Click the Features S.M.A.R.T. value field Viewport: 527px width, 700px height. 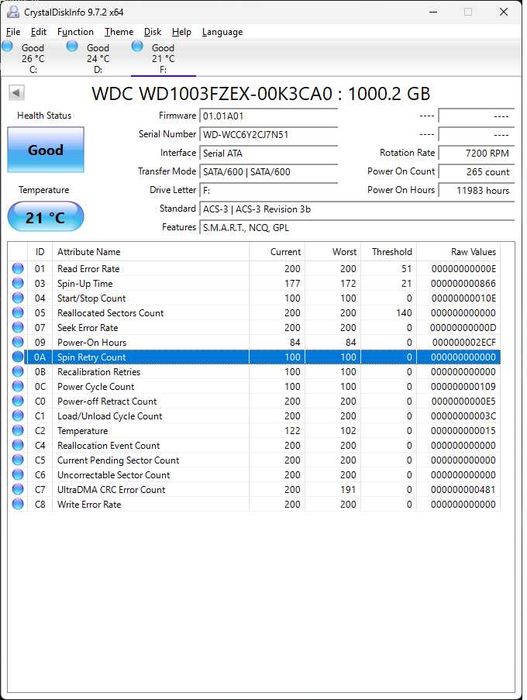point(357,228)
